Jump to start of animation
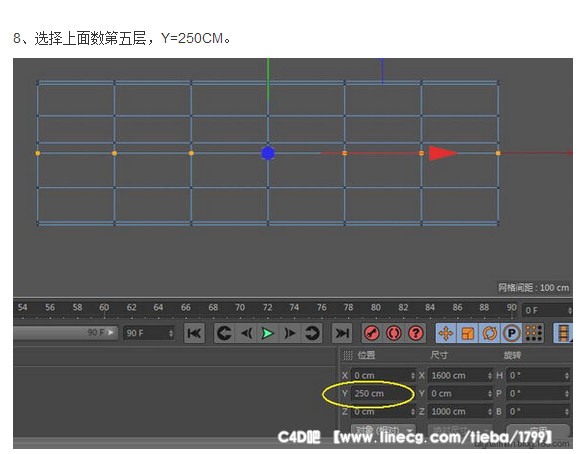 coord(194,333)
